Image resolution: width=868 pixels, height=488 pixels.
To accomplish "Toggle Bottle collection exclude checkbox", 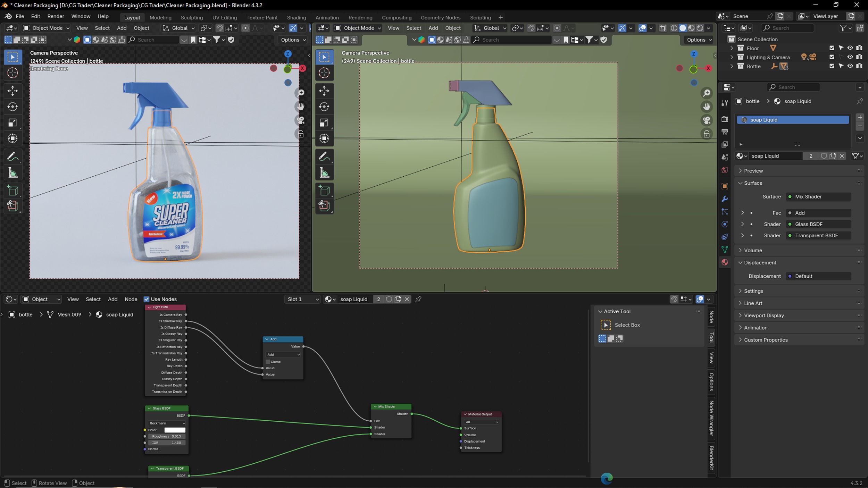I will [832, 66].
